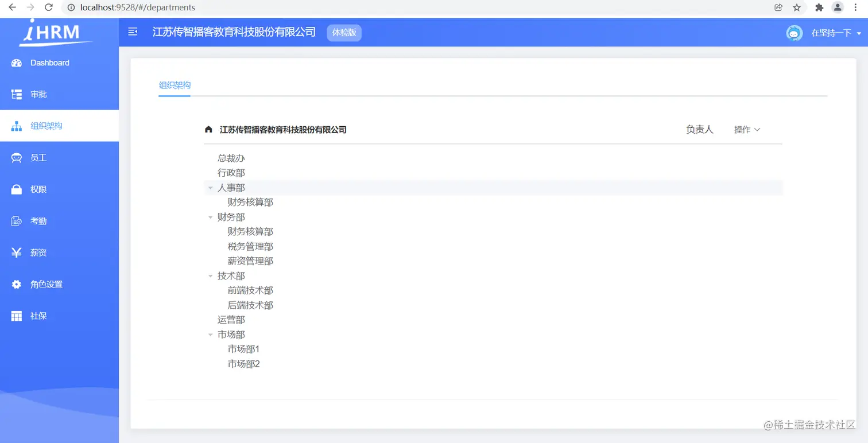
Task: Click the browser address bar URL
Action: [138, 7]
